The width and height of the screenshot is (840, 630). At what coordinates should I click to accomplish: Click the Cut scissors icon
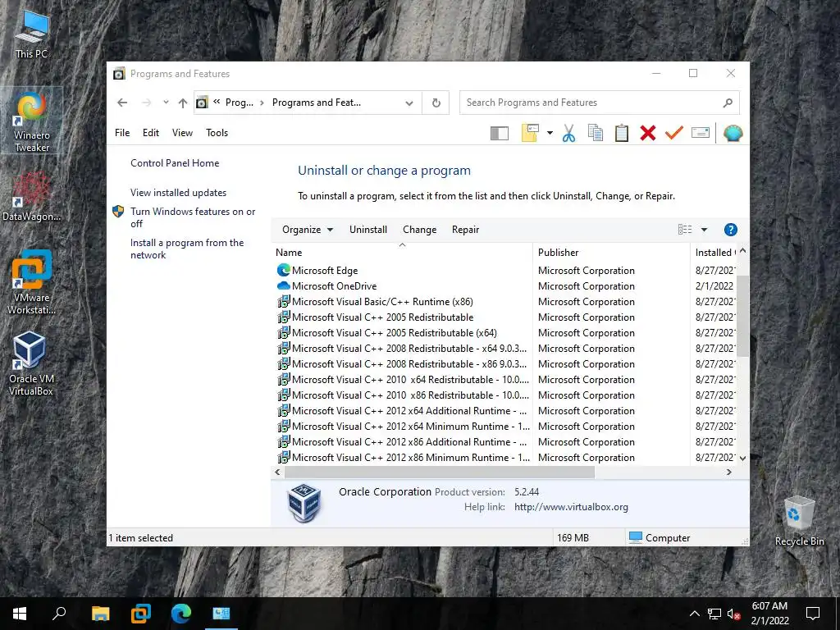[569, 133]
